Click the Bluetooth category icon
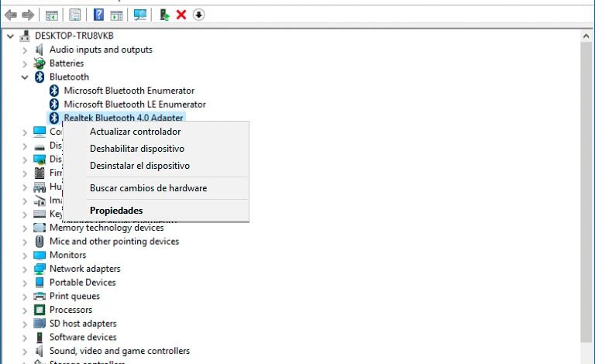Image resolution: width=595 pixels, height=364 pixels. coord(40,77)
